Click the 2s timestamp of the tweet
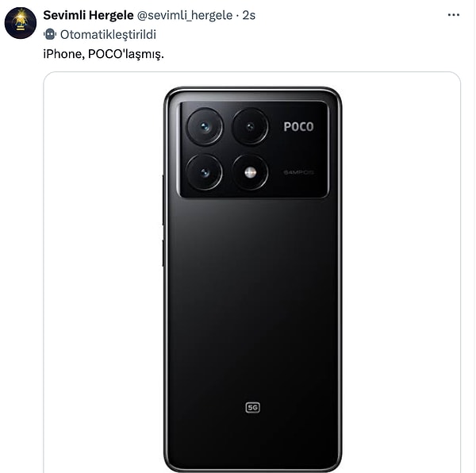This screenshot has height=473, width=476. (x=249, y=15)
